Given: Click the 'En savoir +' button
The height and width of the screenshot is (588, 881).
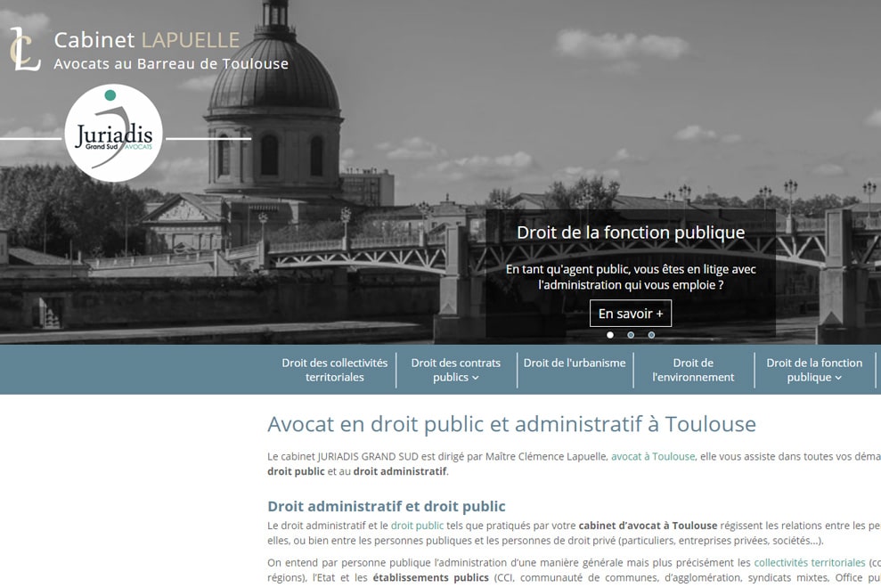Looking at the screenshot, I should click(x=631, y=313).
